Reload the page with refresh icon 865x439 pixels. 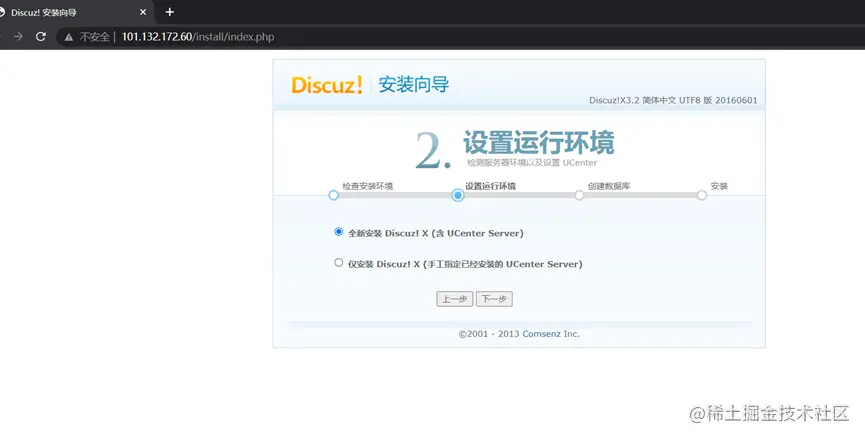(40, 37)
